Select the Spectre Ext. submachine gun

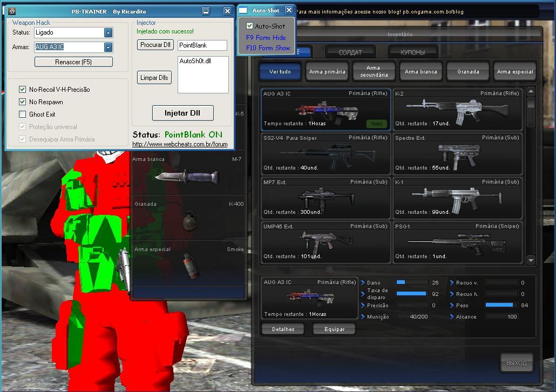pyautogui.click(x=457, y=154)
